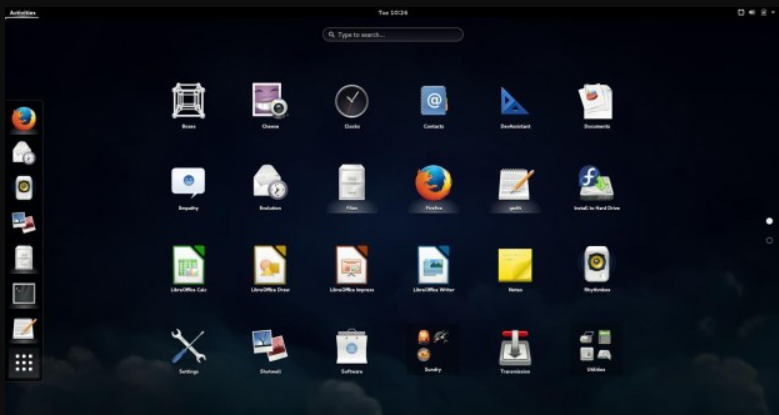Click the network icon in the top bar
Image resolution: width=779 pixels, height=415 pixels.
click(x=741, y=12)
